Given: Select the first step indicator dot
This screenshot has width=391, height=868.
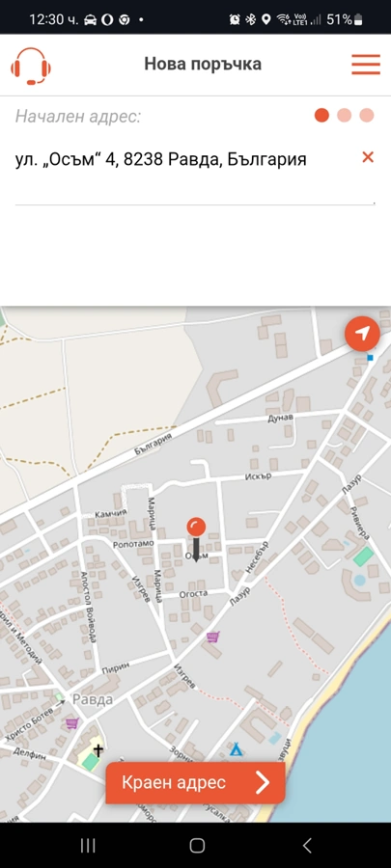Looking at the screenshot, I should click(321, 115).
